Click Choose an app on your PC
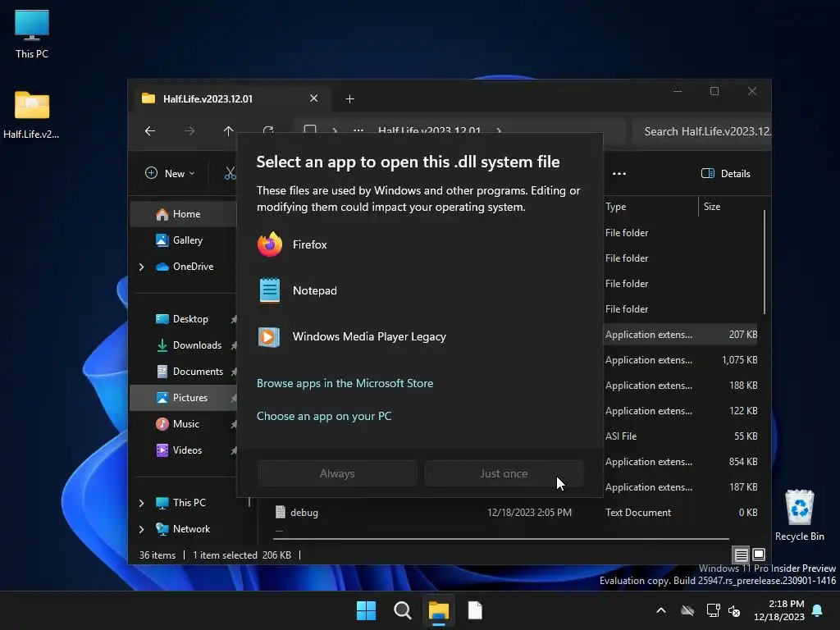 (x=323, y=416)
